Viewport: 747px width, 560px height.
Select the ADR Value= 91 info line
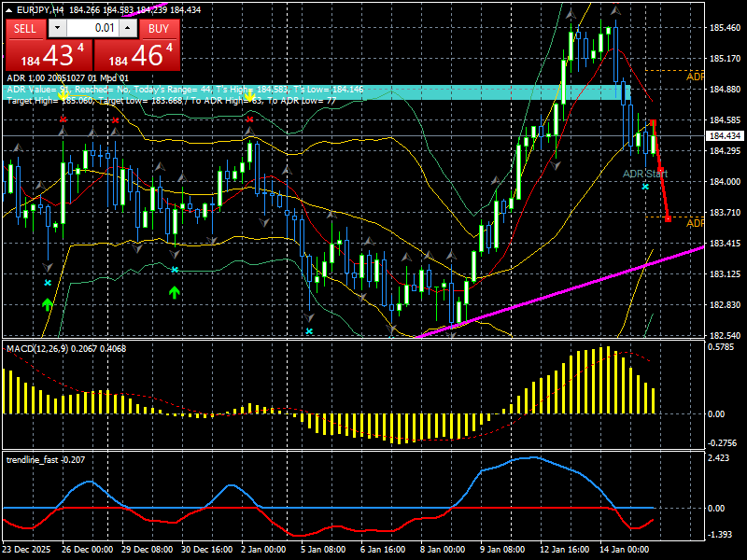click(185, 90)
